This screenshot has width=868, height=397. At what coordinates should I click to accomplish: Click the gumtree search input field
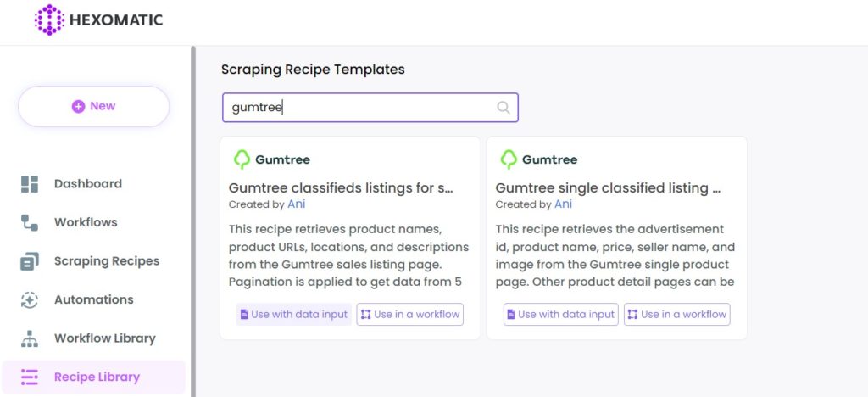coord(370,108)
